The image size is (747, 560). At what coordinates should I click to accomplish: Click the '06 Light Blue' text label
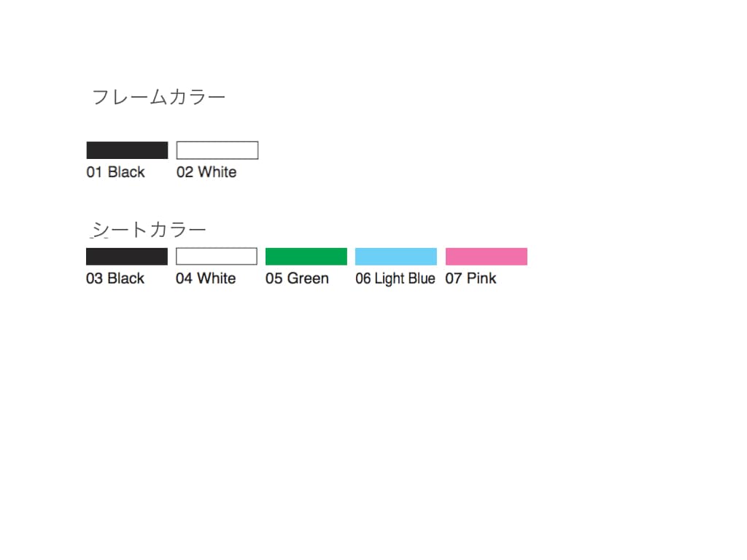pos(395,279)
